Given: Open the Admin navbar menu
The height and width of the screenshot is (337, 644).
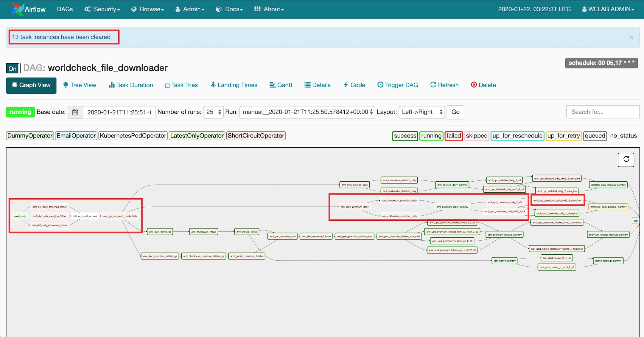Looking at the screenshot, I should pos(190,9).
